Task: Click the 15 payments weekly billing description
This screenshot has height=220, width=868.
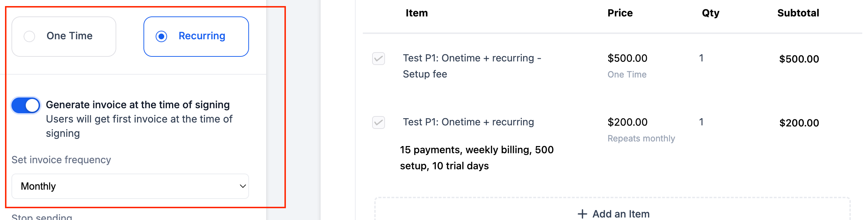Action: click(x=477, y=157)
